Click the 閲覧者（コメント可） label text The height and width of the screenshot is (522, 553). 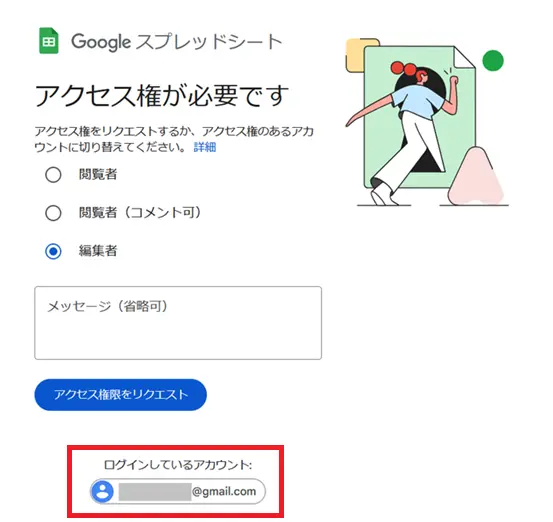(140, 212)
